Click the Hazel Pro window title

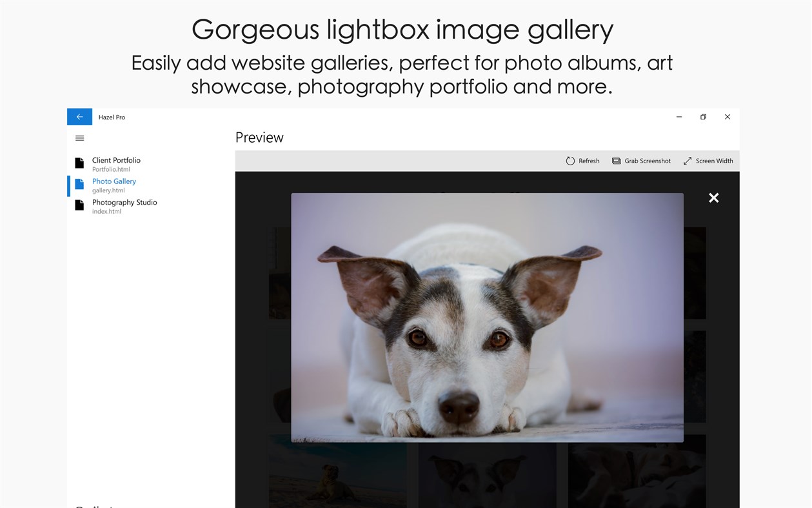[112, 117]
